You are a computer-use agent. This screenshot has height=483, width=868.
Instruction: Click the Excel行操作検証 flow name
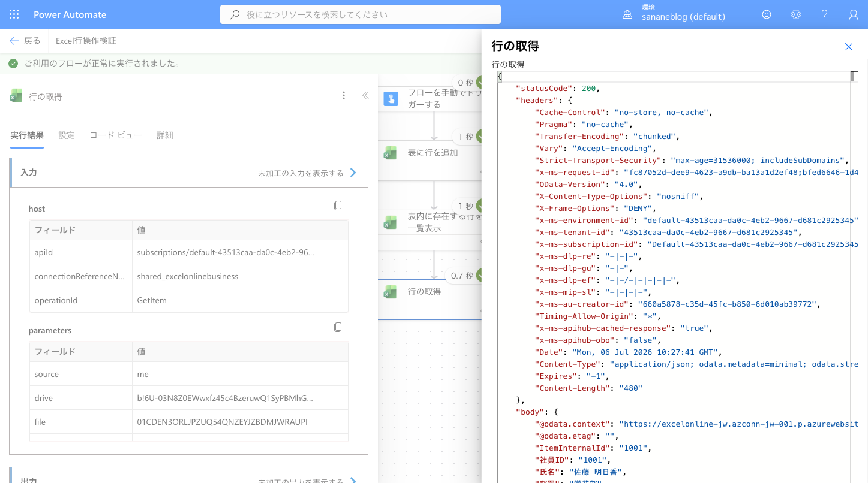pyautogui.click(x=86, y=41)
